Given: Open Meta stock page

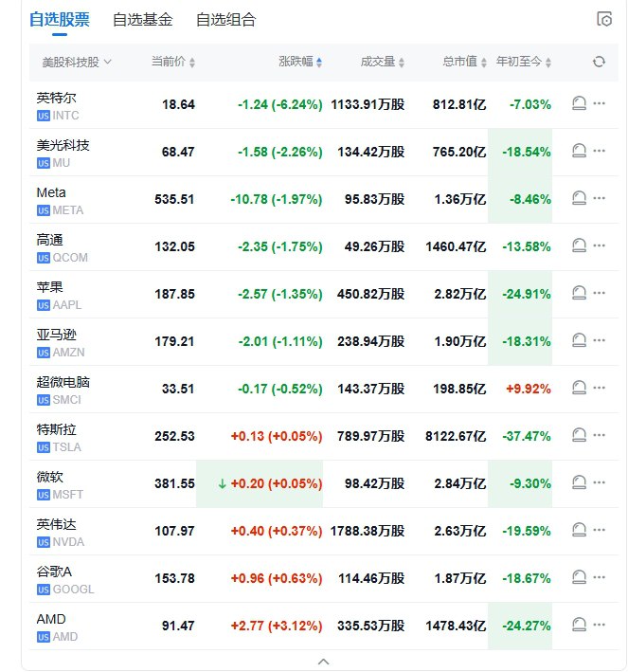Looking at the screenshot, I should coord(60,201).
